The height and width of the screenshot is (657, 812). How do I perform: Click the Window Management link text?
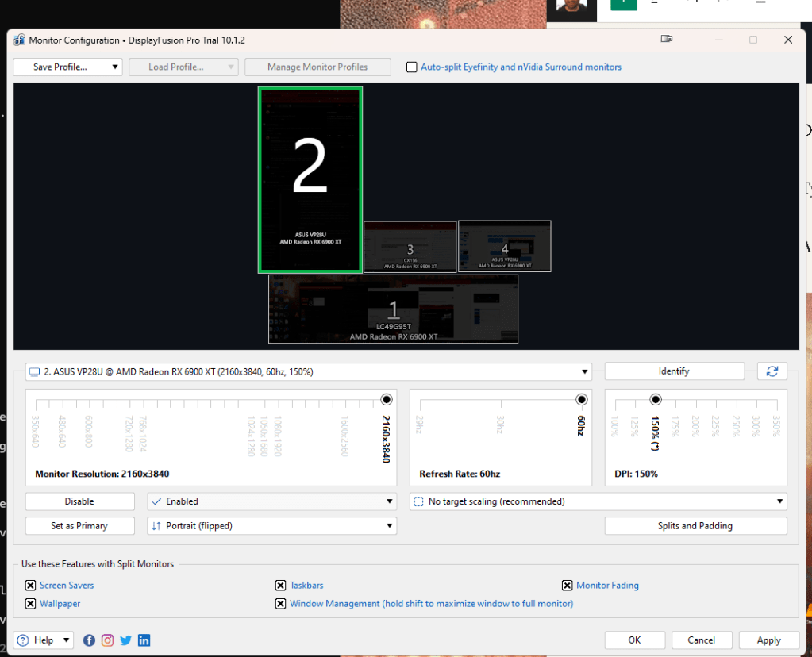(x=431, y=604)
